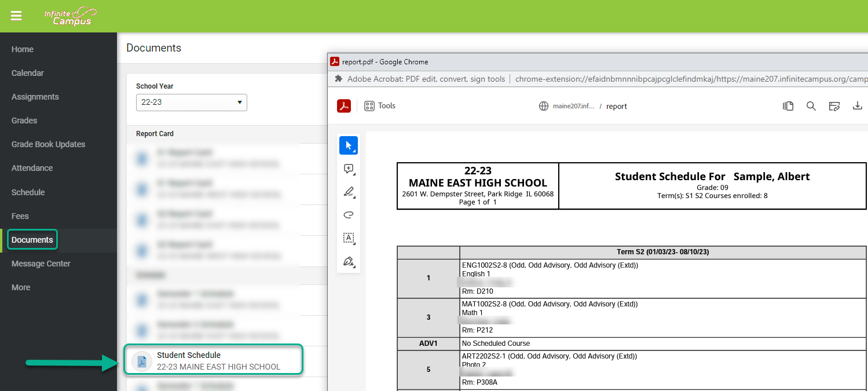Select Documents in the sidebar

(32, 240)
